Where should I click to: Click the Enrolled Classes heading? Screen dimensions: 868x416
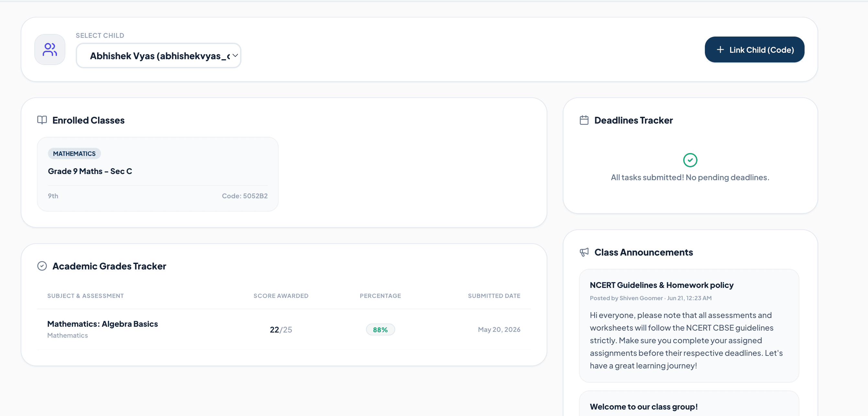[88, 120]
